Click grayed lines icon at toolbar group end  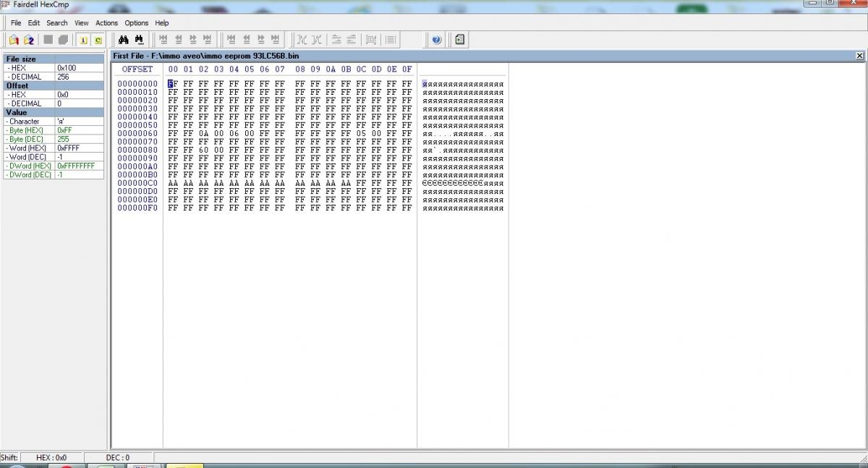[x=391, y=40]
